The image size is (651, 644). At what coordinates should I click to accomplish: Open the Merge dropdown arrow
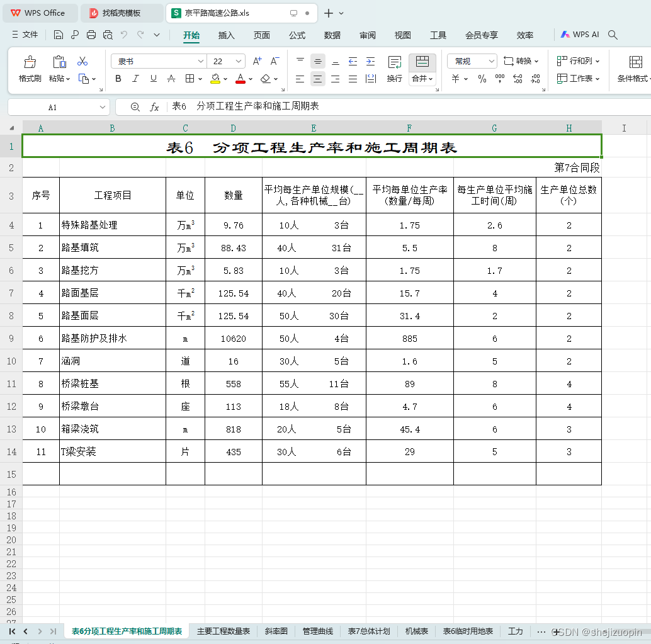[x=431, y=79]
